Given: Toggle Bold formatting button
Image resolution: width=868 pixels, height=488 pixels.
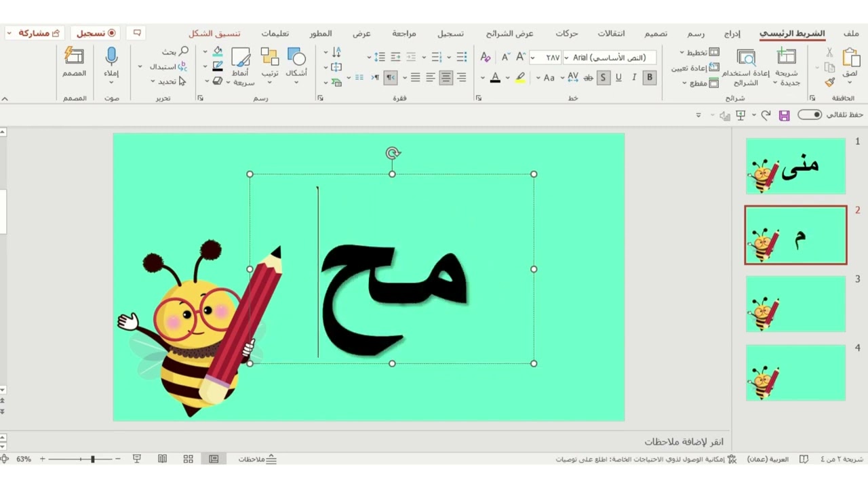Looking at the screenshot, I should 650,78.
